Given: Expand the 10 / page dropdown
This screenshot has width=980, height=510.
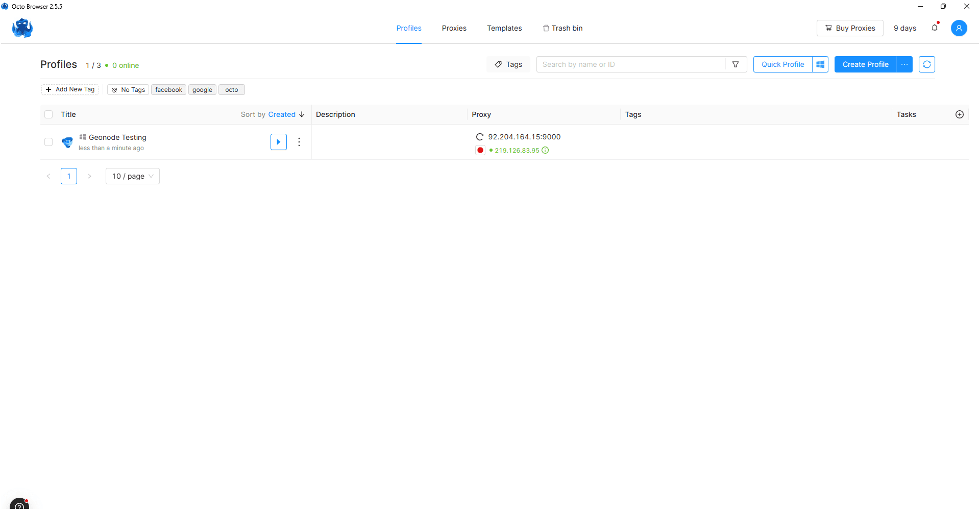Looking at the screenshot, I should (x=133, y=176).
